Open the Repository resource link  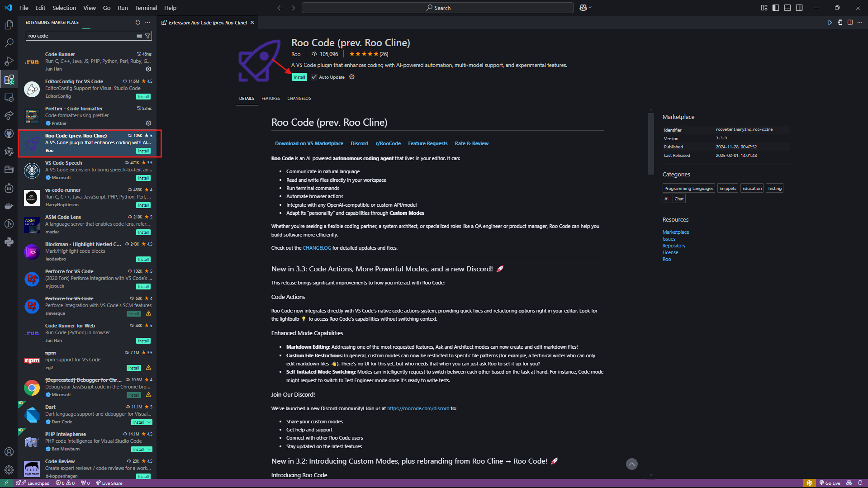pos(674,246)
